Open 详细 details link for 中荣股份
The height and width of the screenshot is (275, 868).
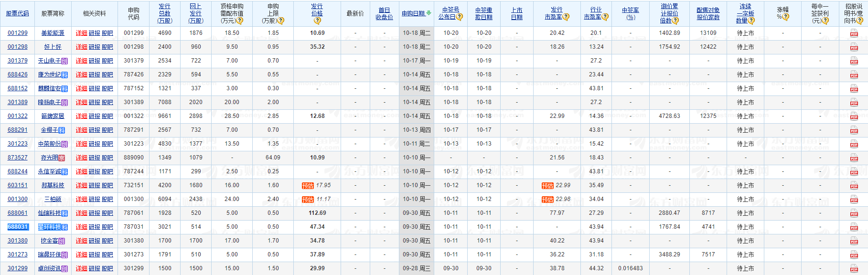coord(81,144)
